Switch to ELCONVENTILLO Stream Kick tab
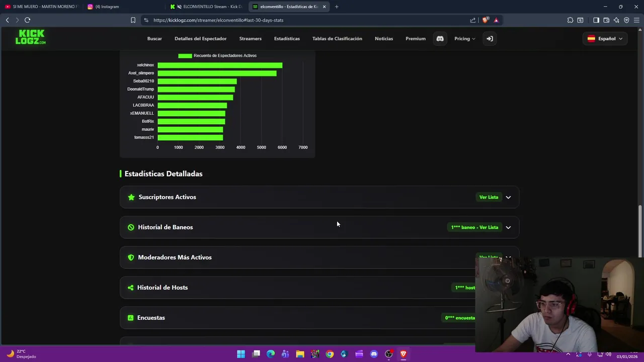The image size is (644, 362). pyautogui.click(x=206, y=7)
